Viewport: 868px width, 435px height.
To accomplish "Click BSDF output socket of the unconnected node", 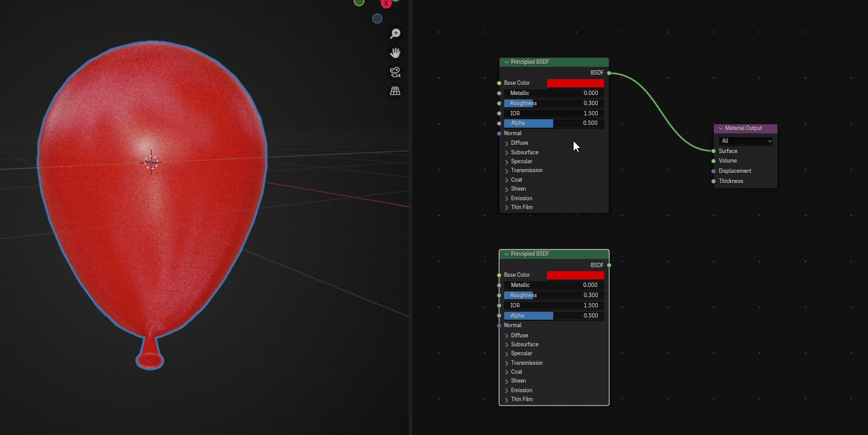I will pyautogui.click(x=609, y=265).
